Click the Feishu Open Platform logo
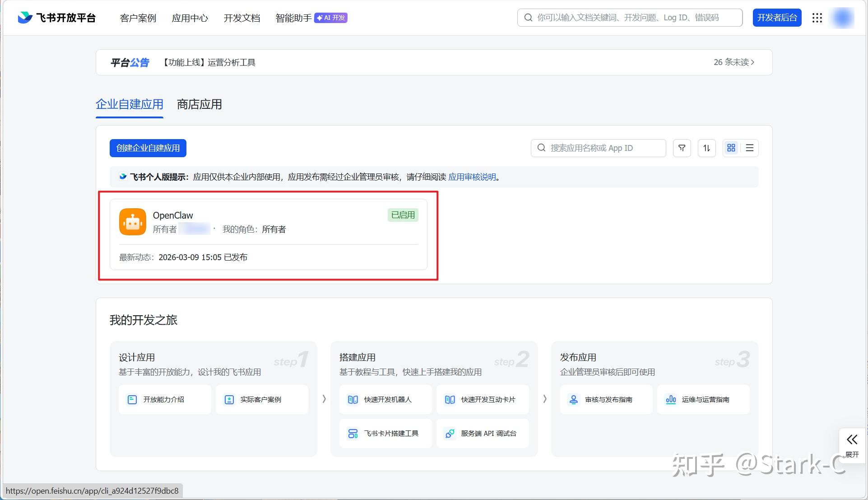Image resolution: width=868 pixels, height=500 pixels. coord(56,18)
